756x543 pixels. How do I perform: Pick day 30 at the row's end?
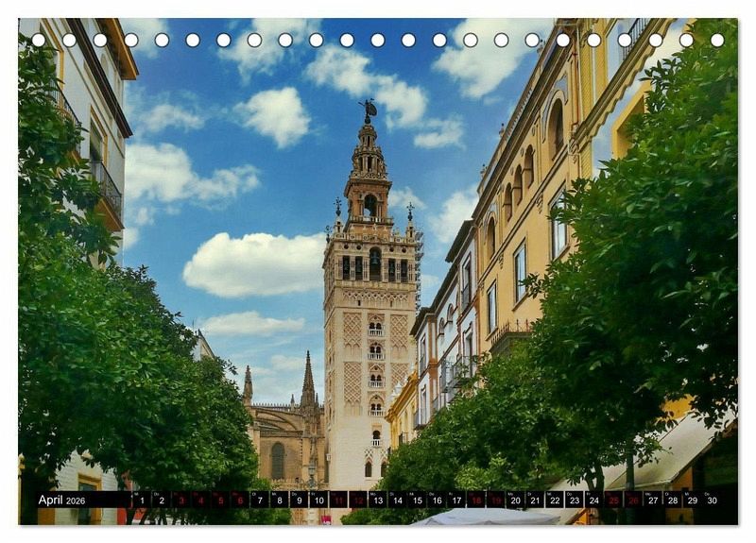[712, 500]
